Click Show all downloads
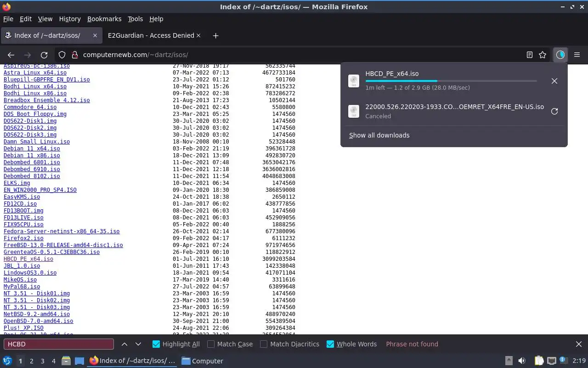Image resolution: width=588 pixels, height=368 pixels. pos(379,135)
